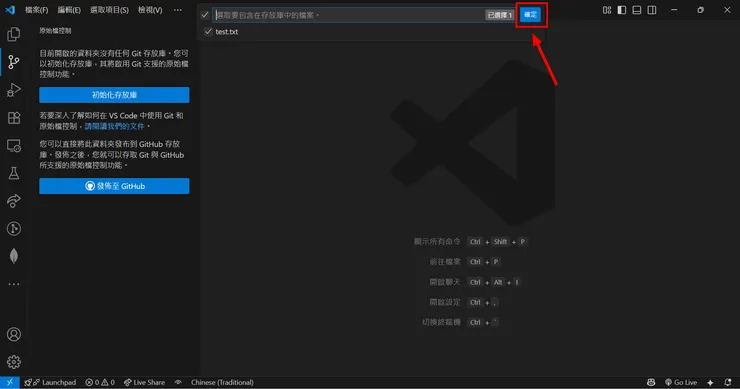Click the 原始檔控制 panel title
Screen dimensions: 740x389
(55, 31)
